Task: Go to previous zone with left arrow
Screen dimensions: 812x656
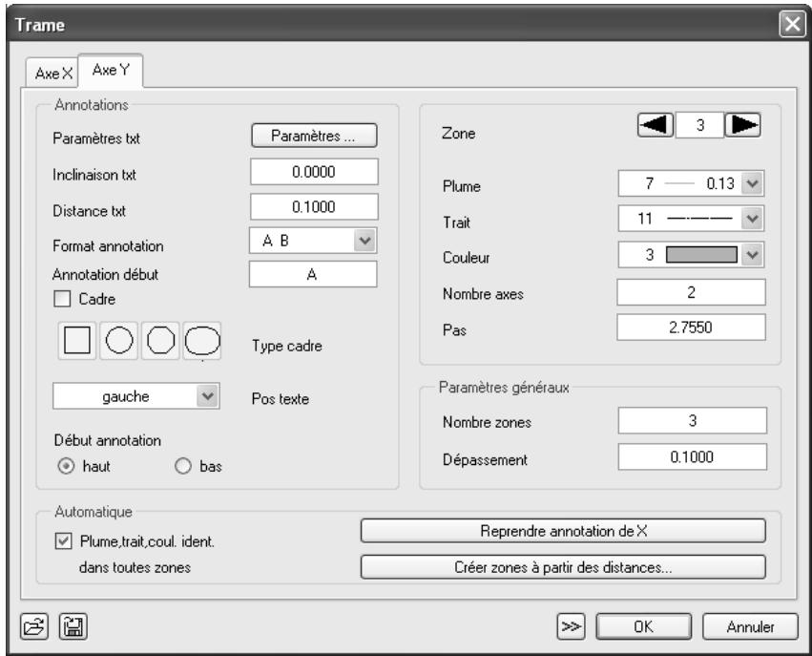Action: coord(656,125)
